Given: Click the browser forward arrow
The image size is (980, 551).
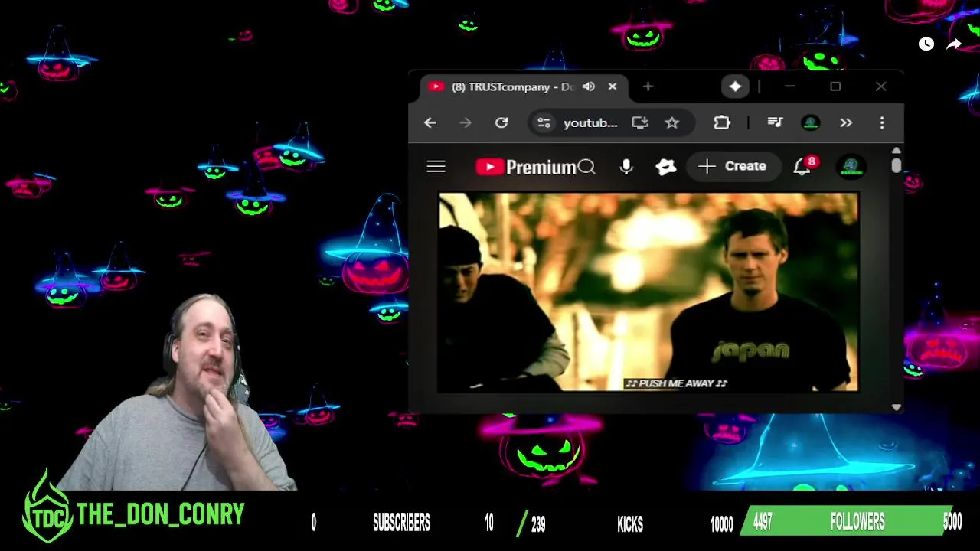Looking at the screenshot, I should click(x=465, y=122).
